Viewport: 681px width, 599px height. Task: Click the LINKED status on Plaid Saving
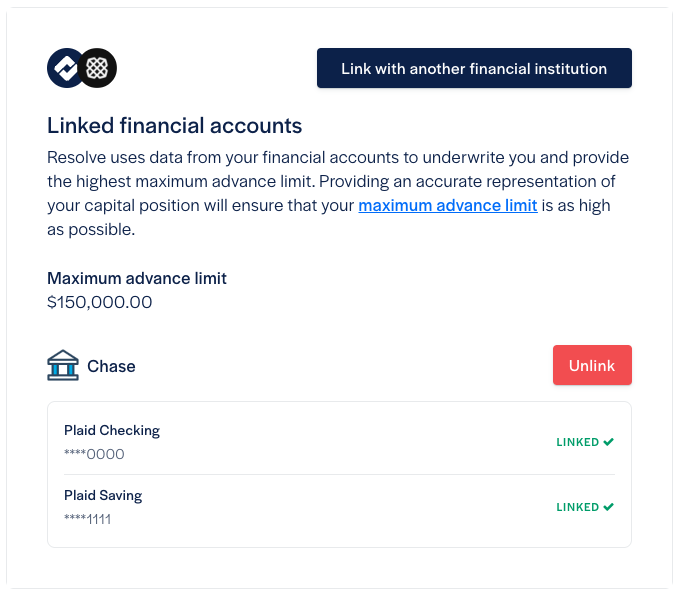(x=578, y=507)
